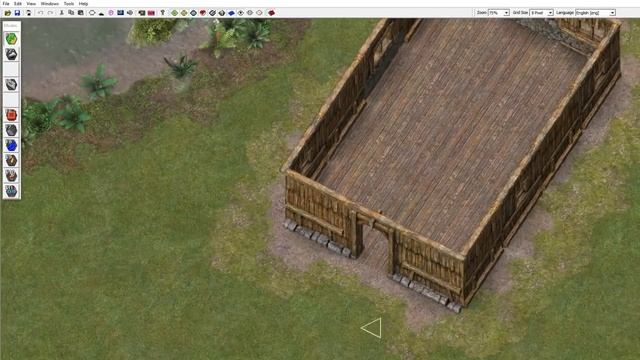
Task: Click the blue floppy disk save icon
Action: coord(17,13)
